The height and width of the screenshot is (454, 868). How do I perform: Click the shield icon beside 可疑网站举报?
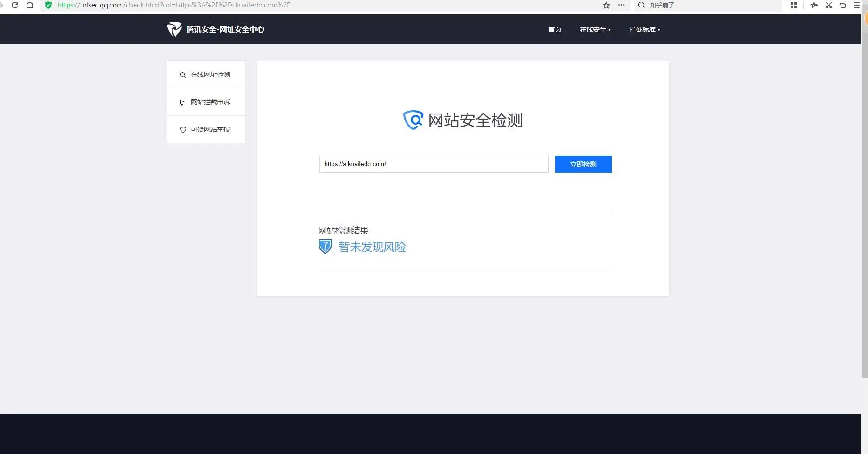click(183, 130)
